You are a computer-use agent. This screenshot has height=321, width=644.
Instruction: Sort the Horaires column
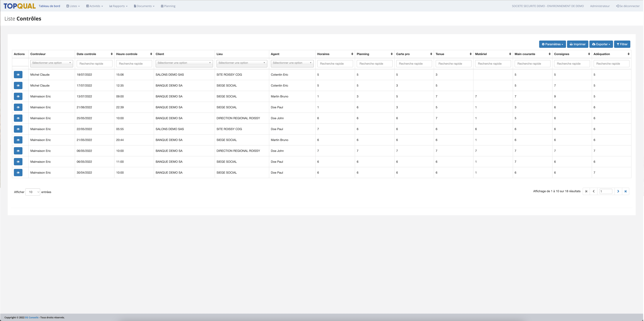click(352, 54)
